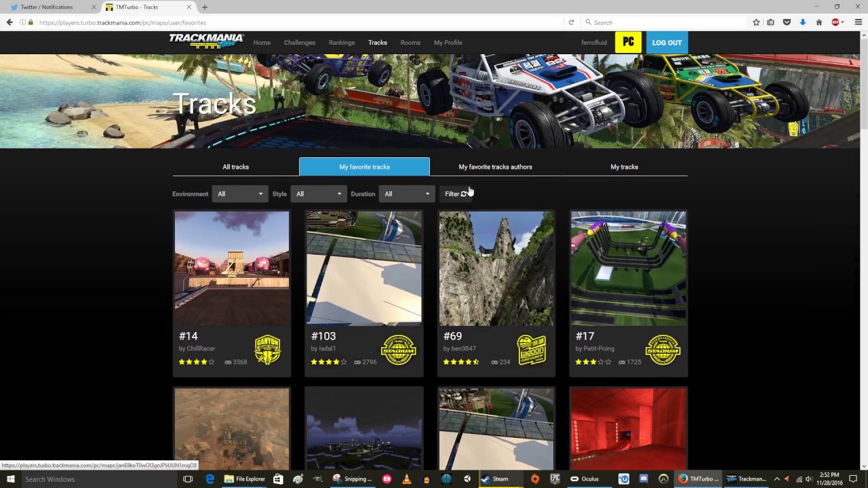This screenshot has height=488, width=868.
Task: Click the Filter button
Action: click(x=456, y=194)
